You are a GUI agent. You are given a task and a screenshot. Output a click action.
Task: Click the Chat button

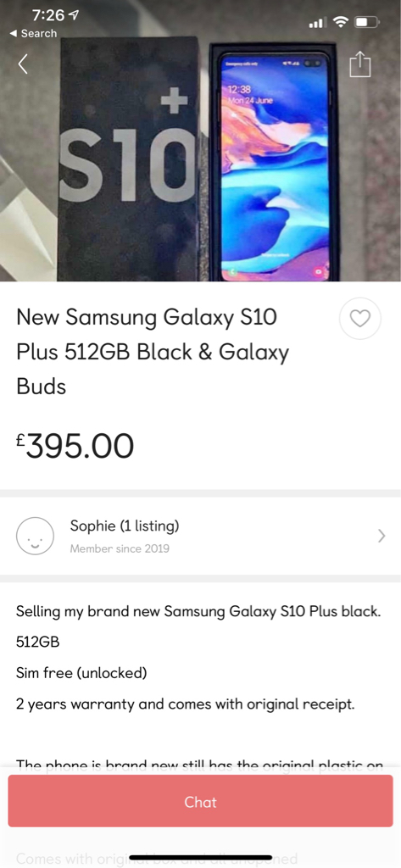pos(200,802)
